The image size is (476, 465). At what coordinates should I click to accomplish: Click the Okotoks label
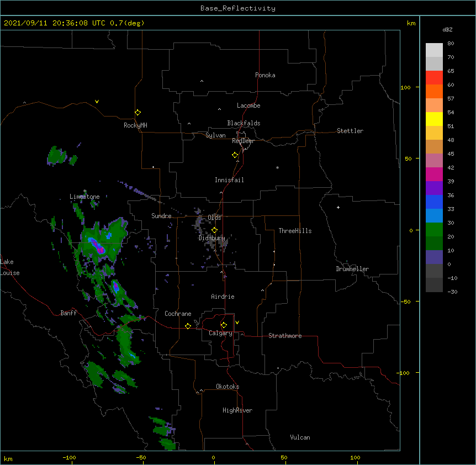click(228, 387)
